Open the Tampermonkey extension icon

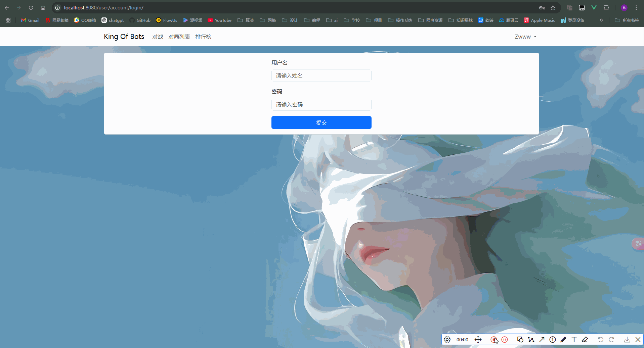(582, 8)
